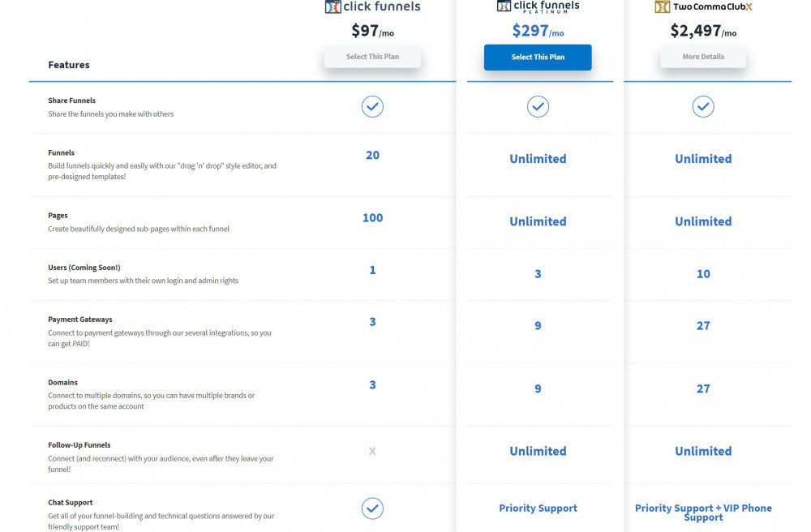Click 'Connect to payment gateways' description
Screen dimensions: 811x532
click(159, 338)
